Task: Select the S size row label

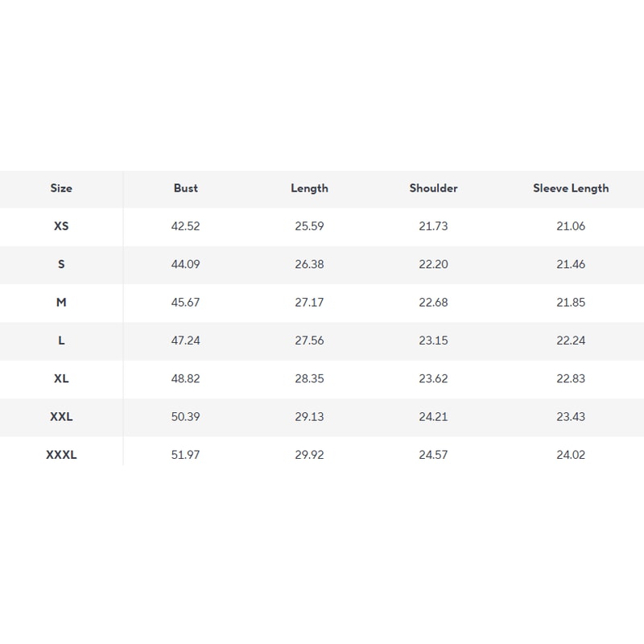Action: coord(61,264)
